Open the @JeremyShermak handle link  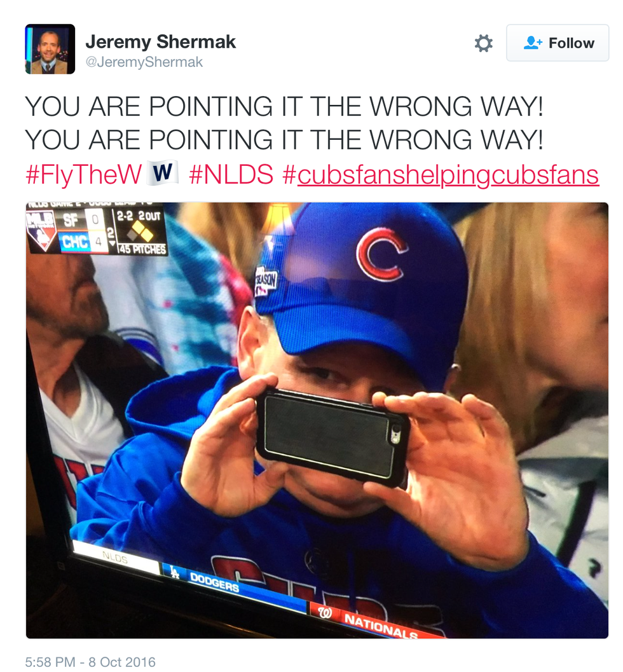144,62
